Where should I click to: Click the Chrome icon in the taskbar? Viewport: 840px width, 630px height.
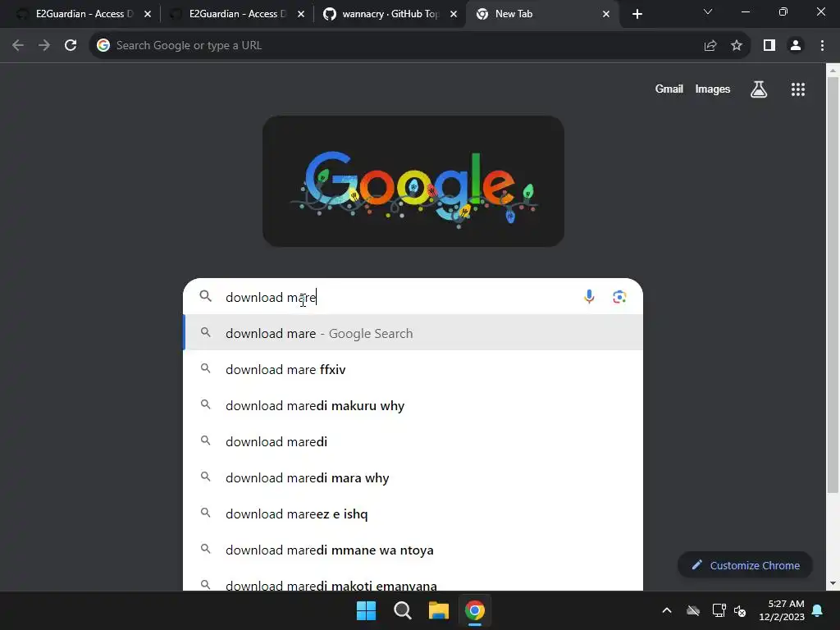(x=475, y=610)
